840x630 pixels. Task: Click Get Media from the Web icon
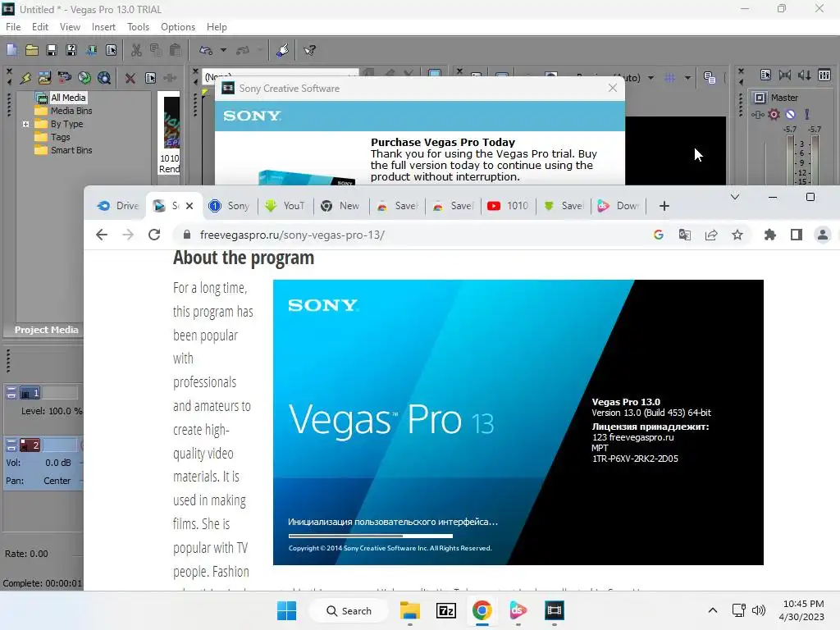[x=104, y=78]
